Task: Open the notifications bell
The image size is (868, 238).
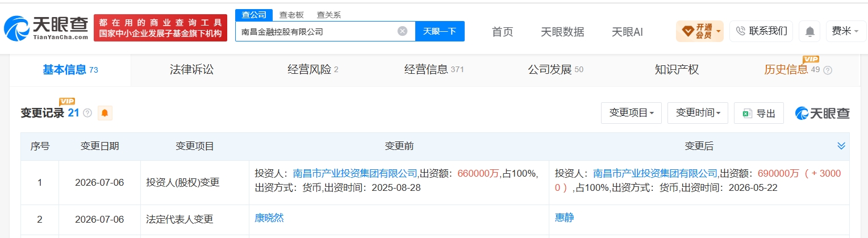Action: (809, 31)
